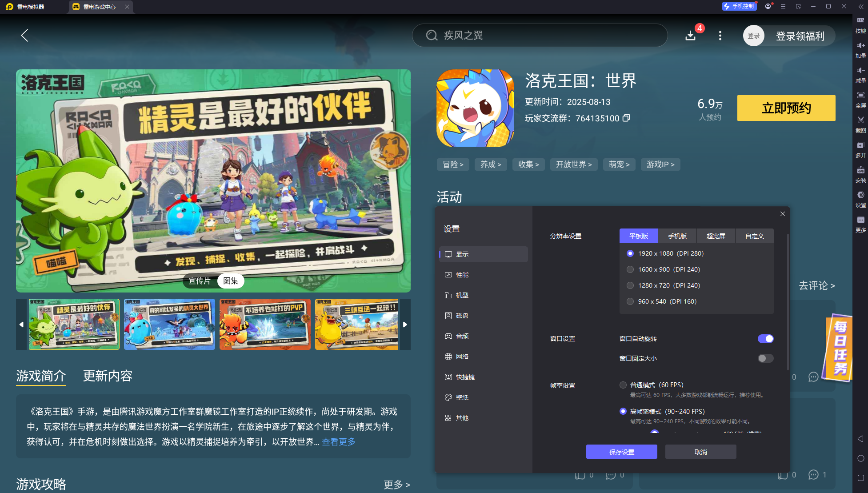
Task: Switch to the 图集 tab on the banner
Action: pos(230,281)
